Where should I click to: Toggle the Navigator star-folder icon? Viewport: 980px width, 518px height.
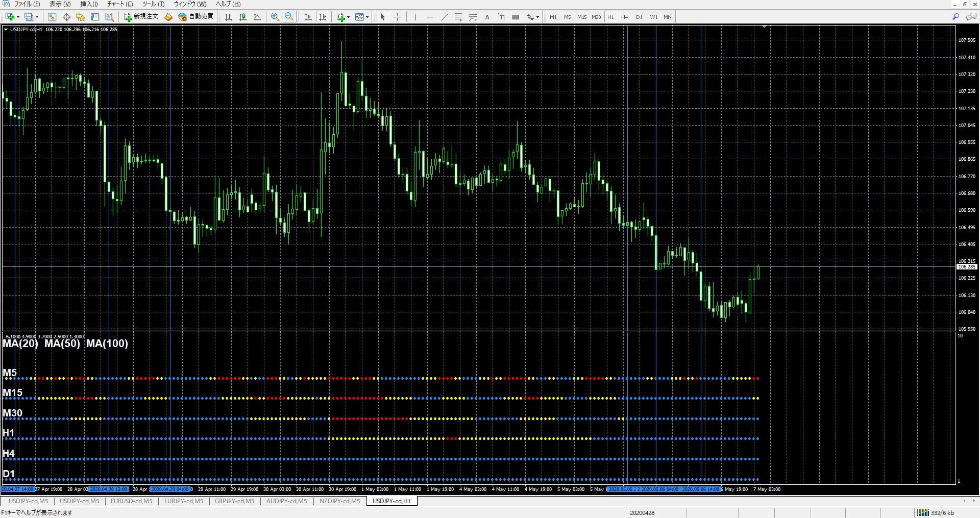tap(81, 17)
